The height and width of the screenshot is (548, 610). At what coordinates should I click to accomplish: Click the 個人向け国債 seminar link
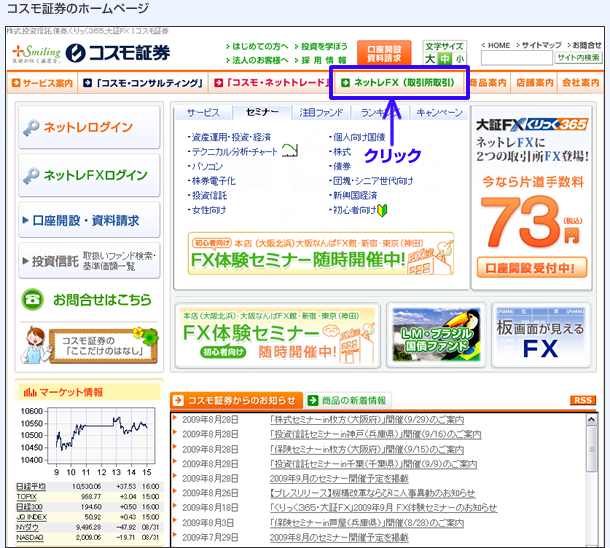pos(357,137)
